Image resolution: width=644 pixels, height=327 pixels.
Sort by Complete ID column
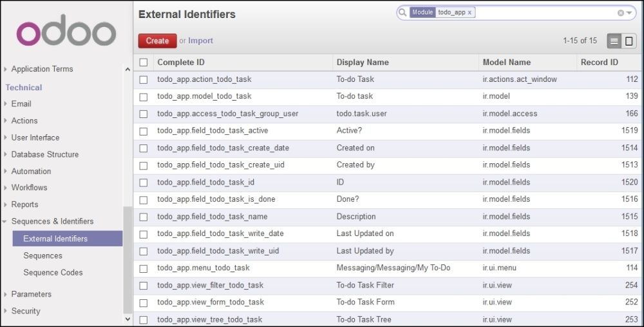point(181,62)
